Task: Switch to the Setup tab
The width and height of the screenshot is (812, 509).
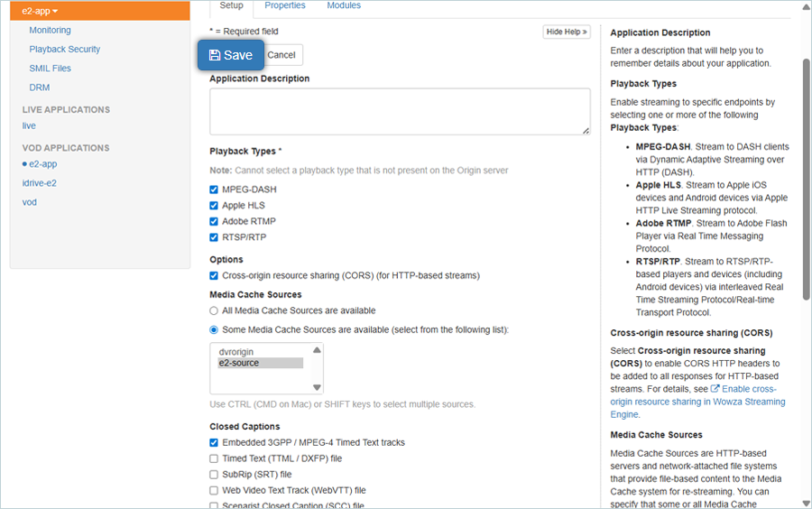Action: [231, 5]
